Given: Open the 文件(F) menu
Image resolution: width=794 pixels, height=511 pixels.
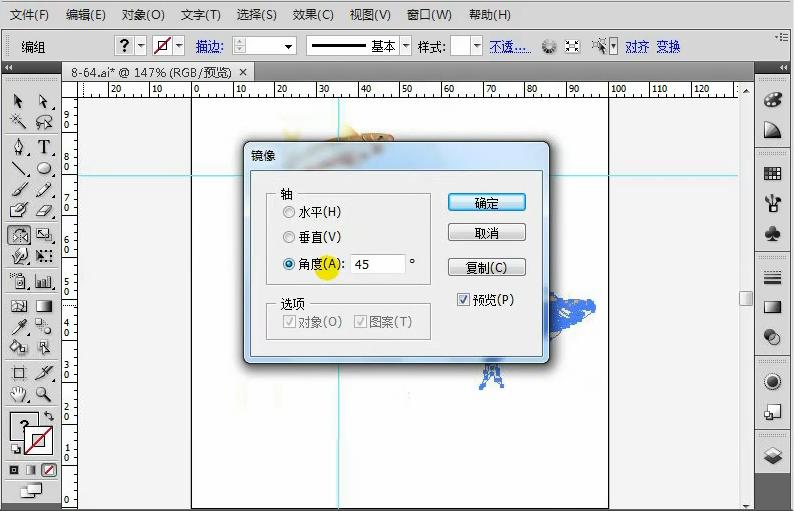Looking at the screenshot, I should tap(29, 15).
